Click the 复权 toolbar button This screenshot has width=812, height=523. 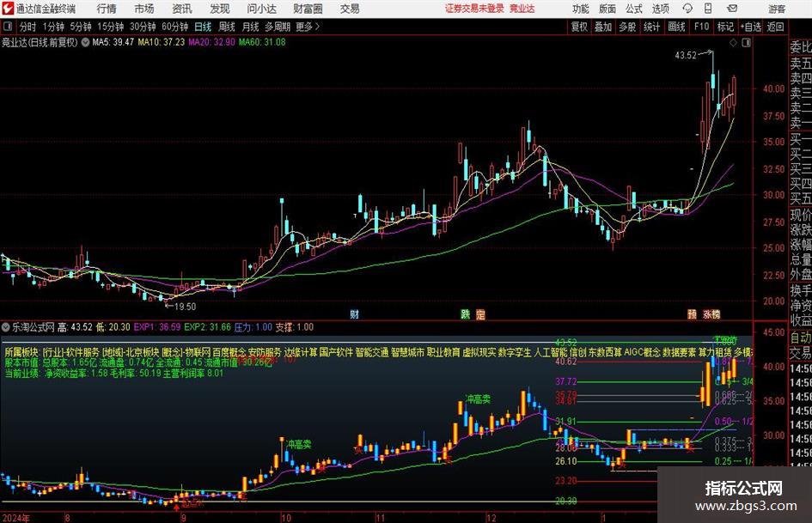pyautogui.click(x=579, y=27)
